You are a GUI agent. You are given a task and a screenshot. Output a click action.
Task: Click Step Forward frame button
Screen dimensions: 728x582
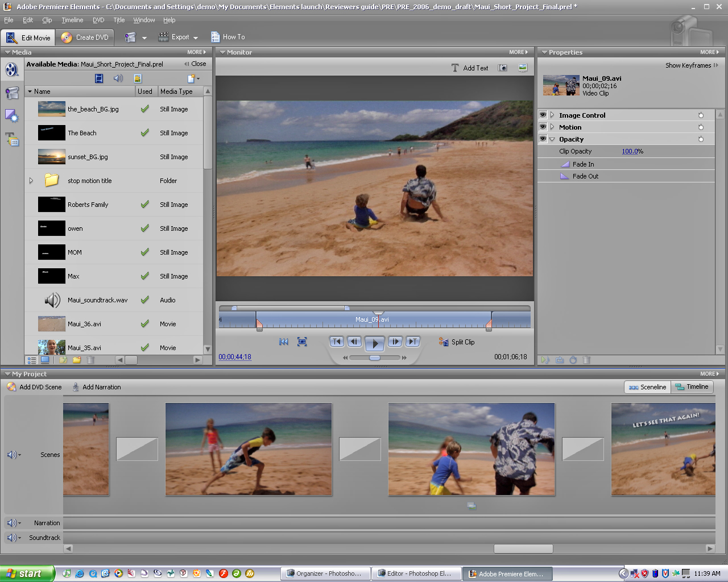click(x=395, y=342)
